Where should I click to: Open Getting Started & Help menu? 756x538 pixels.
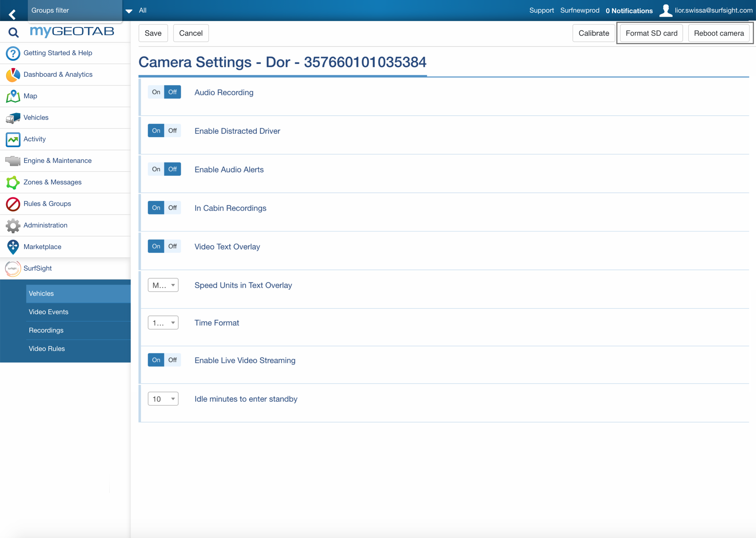click(x=65, y=53)
